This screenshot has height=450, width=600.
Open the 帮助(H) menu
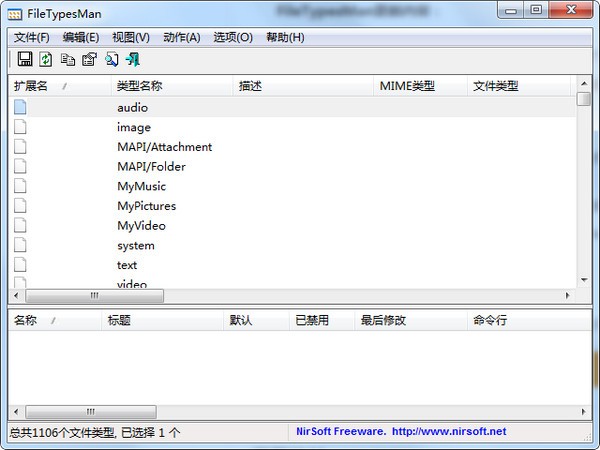point(285,38)
